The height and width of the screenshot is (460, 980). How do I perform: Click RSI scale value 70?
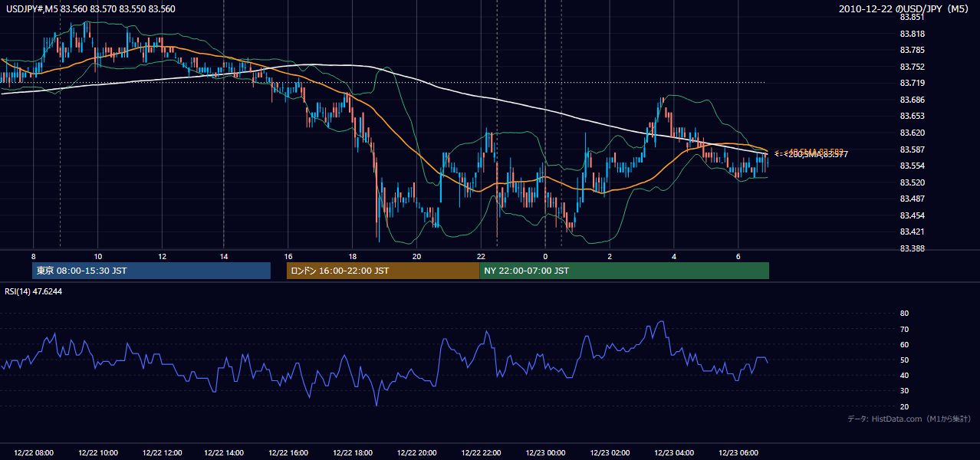coord(904,329)
